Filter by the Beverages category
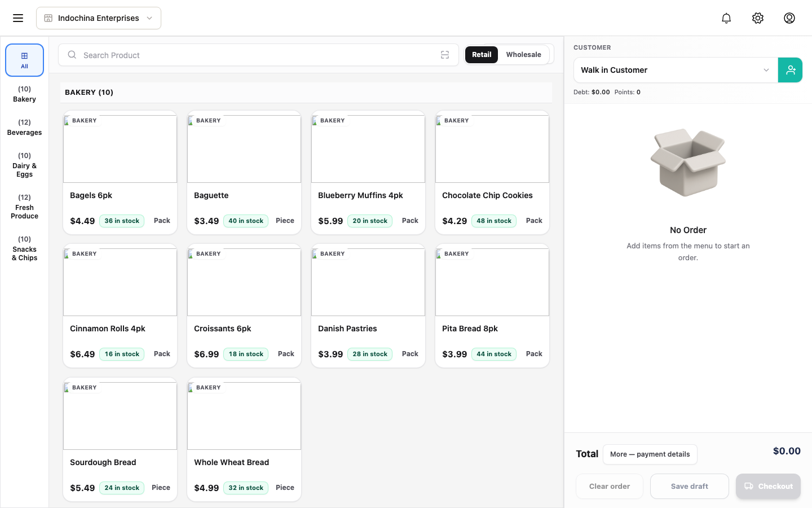This screenshot has width=812, height=508. click(24, 128)
